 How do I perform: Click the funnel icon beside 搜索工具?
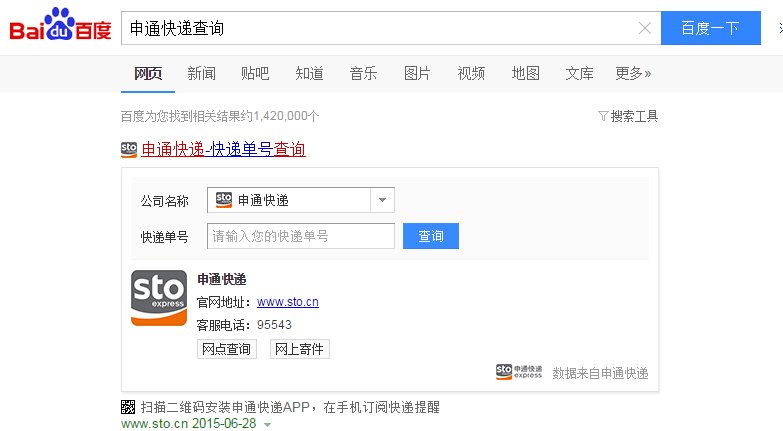(603, 116)
